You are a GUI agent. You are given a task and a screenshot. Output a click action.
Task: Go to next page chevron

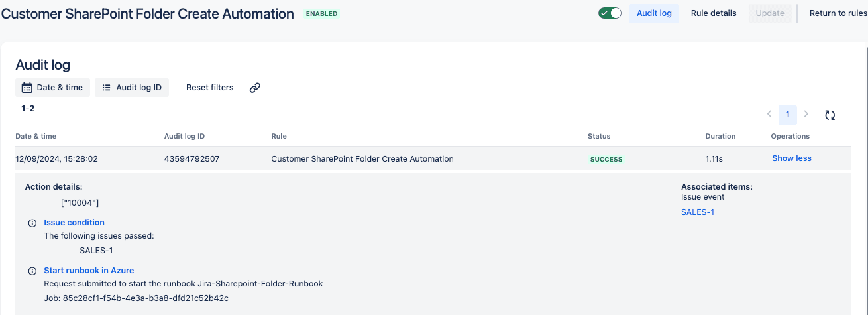(806, 114)
